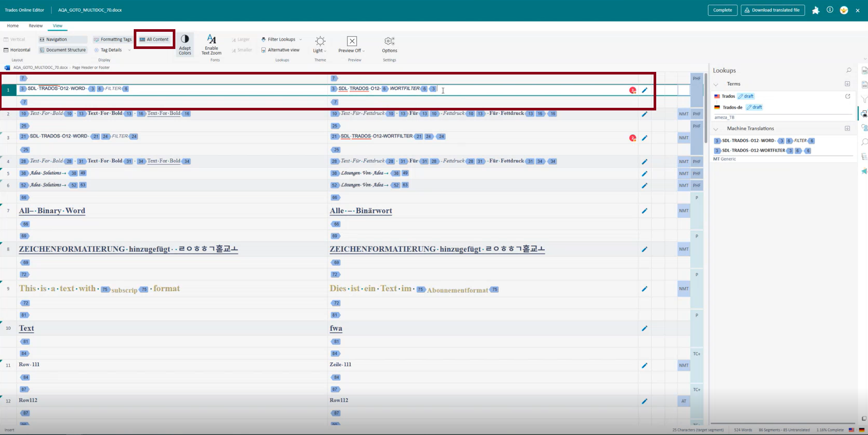Click Download translated file button
Screen dimensions: 868x435
click(772, 10)
